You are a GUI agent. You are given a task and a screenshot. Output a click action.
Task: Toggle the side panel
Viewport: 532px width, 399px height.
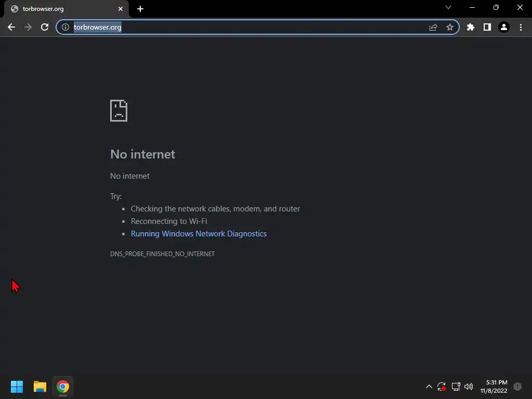click(487, 27)
